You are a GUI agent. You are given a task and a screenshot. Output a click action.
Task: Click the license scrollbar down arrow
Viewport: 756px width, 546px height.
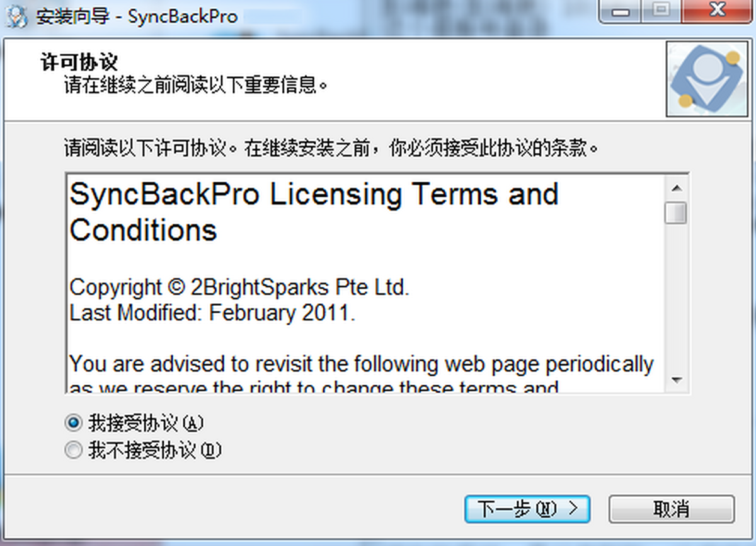pos(677,380)
